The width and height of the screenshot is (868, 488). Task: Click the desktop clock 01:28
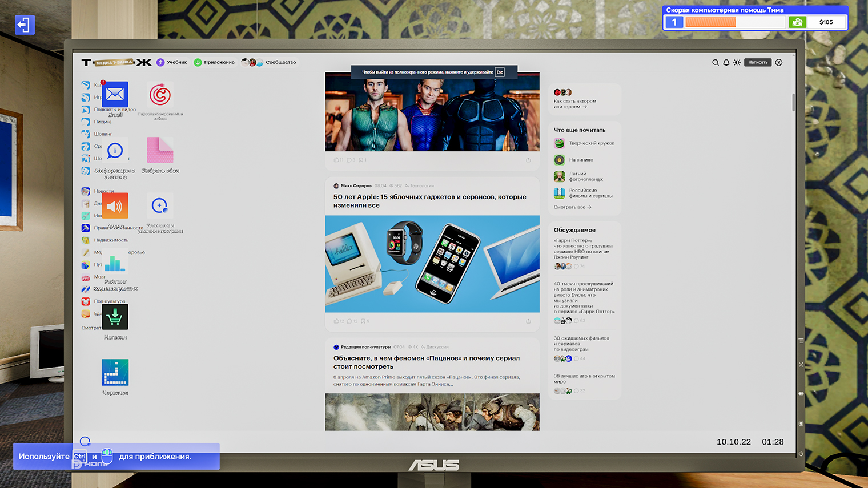pos(773,442)
